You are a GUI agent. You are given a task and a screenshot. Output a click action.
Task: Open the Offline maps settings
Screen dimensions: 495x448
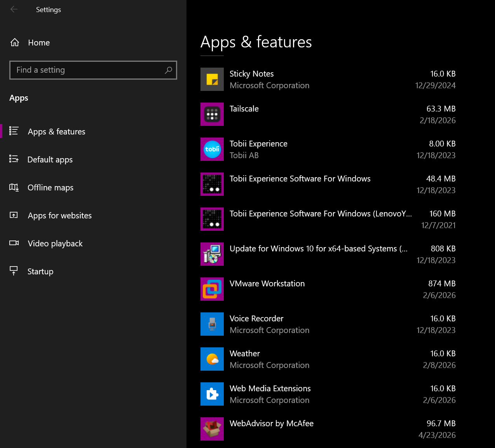pyautogui.click(x=51, y=187)
